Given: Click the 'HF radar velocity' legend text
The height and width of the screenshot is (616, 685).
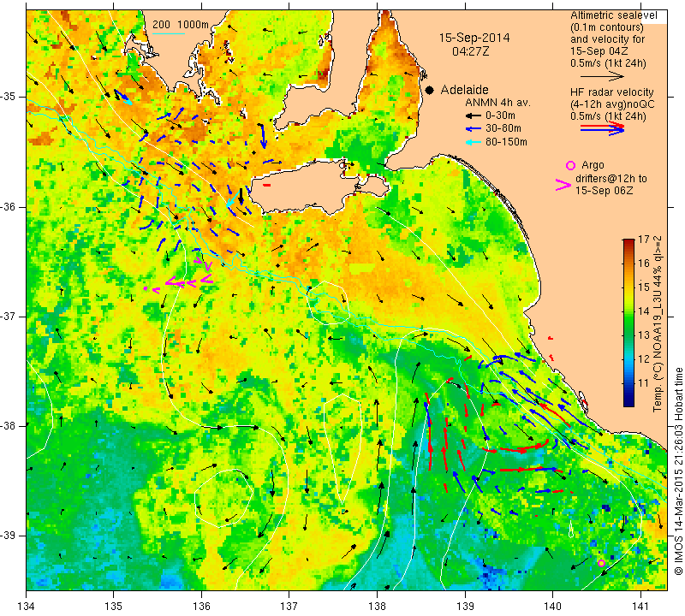Looking at the screenshot, I should [x=611, y=92].
